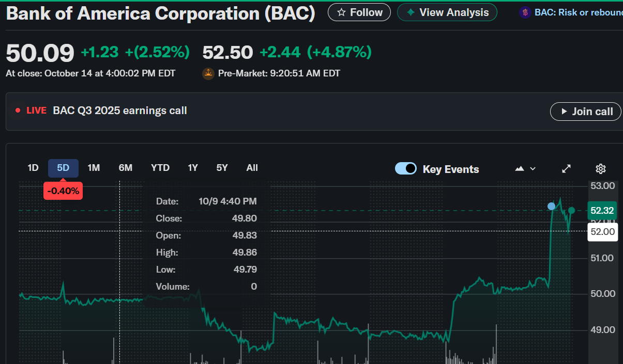Select the 6M time range
Screen dimensions: 623x364
point(126,168)
